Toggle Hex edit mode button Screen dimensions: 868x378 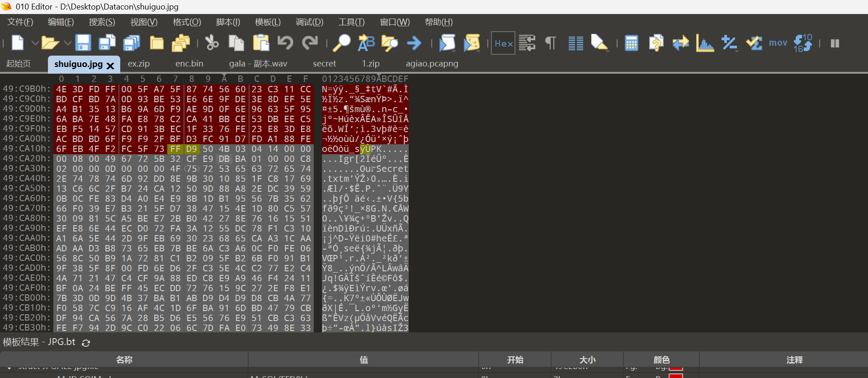tap(503, 43)
